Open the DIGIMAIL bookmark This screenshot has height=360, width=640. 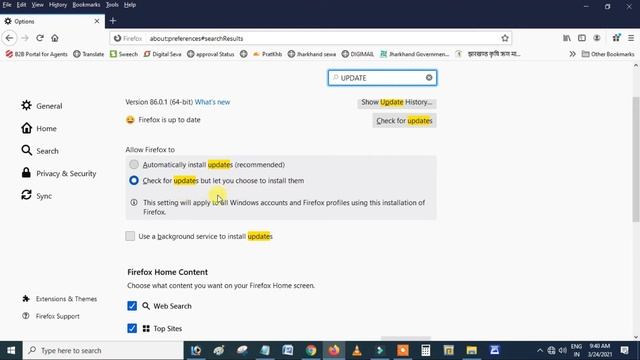click(x=358, y=54)
